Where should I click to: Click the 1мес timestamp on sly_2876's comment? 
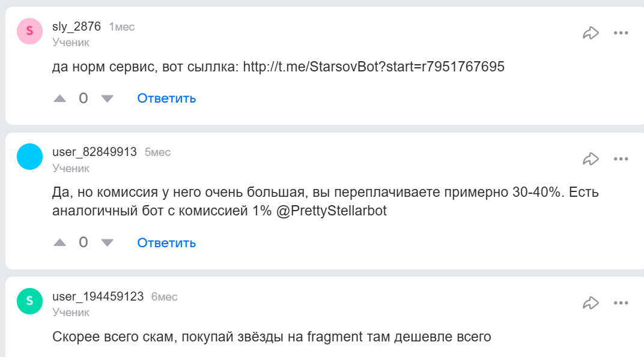tap(121, 27)
